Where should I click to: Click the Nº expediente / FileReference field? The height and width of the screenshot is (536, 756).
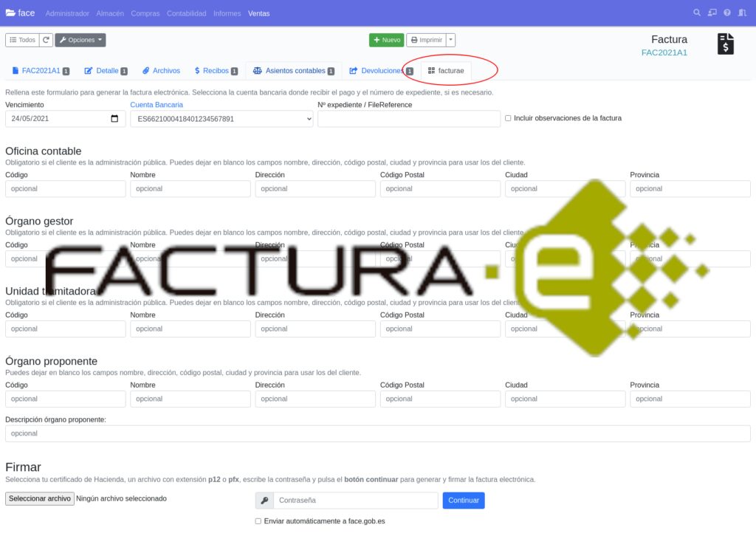tap(409, 119)
